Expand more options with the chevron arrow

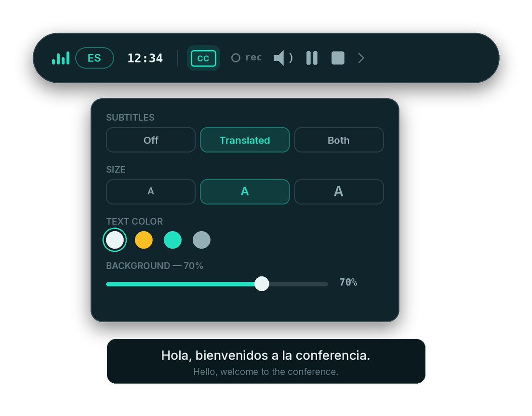361,58
